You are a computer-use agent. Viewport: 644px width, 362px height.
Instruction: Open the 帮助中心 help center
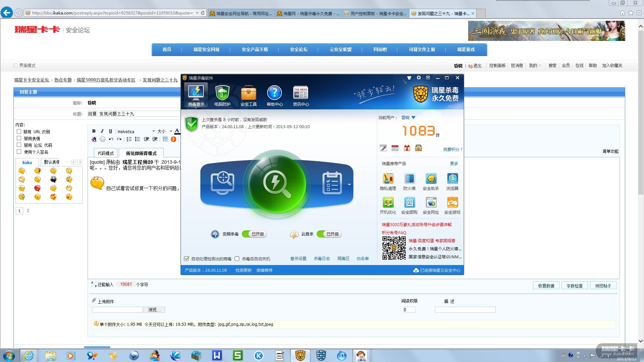(275, 95)
